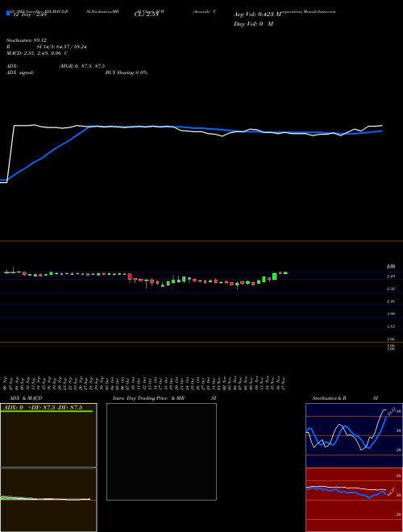Click the blue 12 Day SMA legend square
The image size is (403, 532).
tap(8, 14)
